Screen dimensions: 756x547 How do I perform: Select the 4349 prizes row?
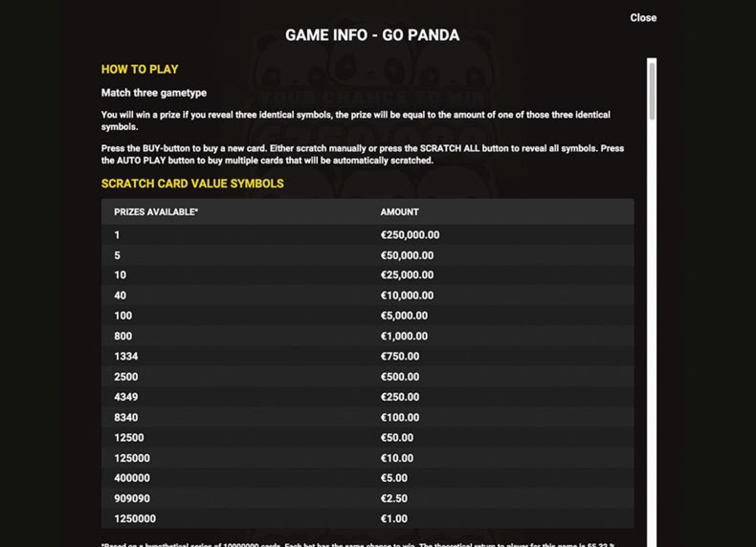(367, 397)
